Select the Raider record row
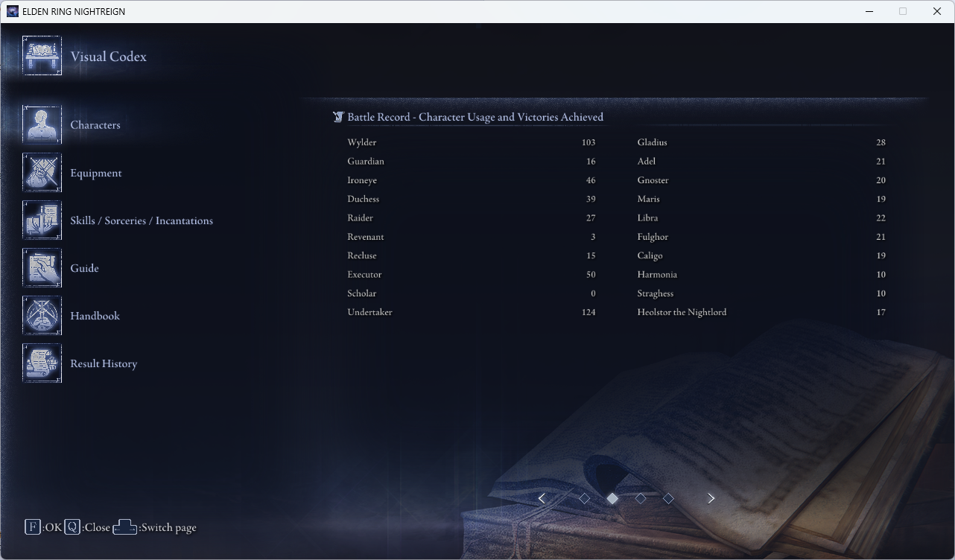The height and width of the screenshot is (560, 955). click(472, 217)
